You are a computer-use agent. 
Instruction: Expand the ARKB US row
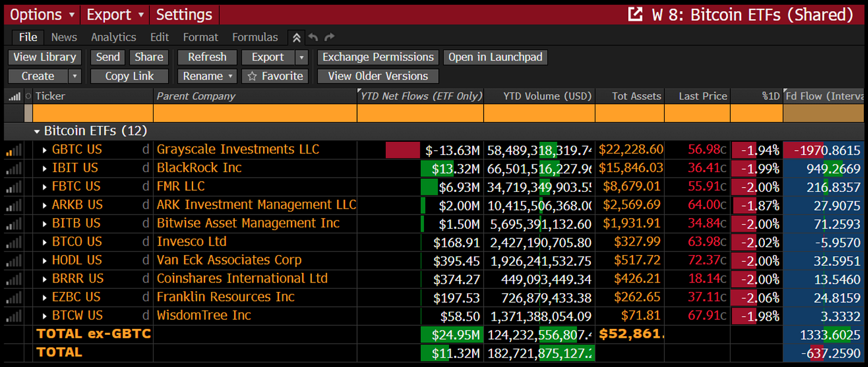click(45, 206)
